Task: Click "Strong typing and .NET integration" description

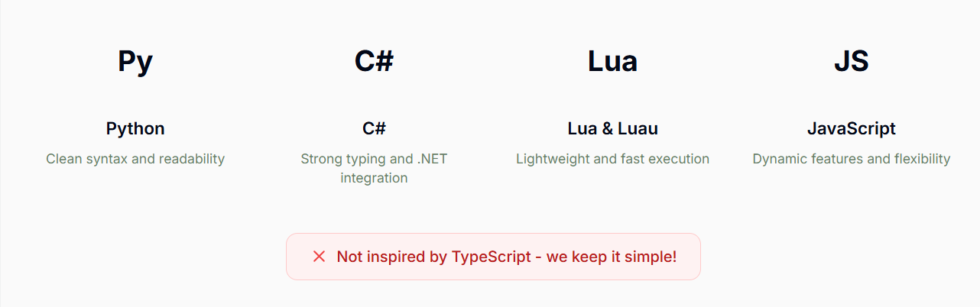Action: click(x=374, y=168)
